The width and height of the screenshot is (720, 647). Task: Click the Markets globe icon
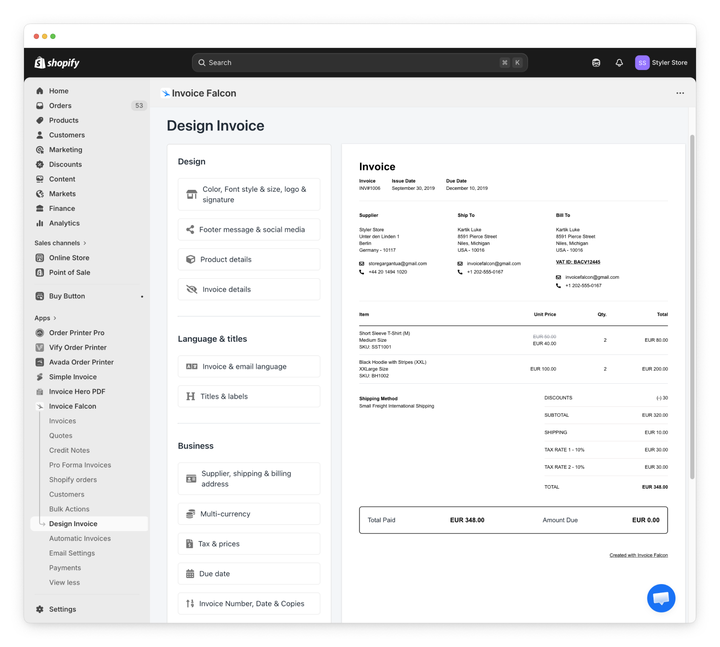40,194
